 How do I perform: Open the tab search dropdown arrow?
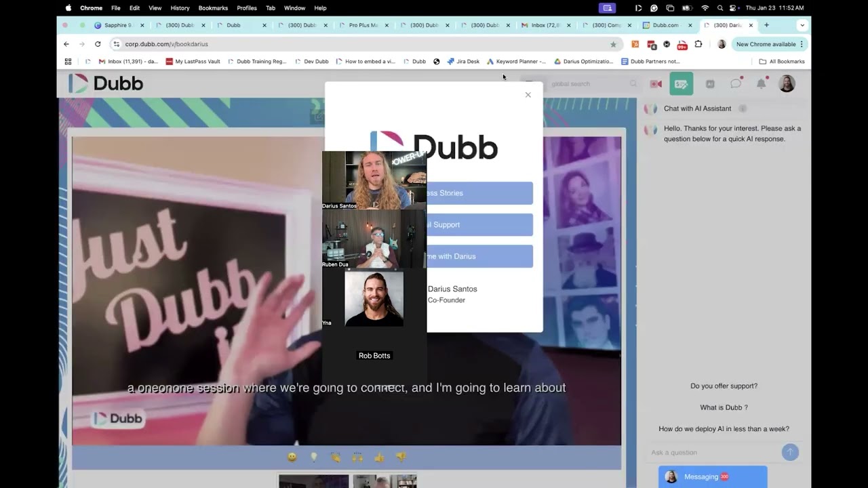(802, 25)
